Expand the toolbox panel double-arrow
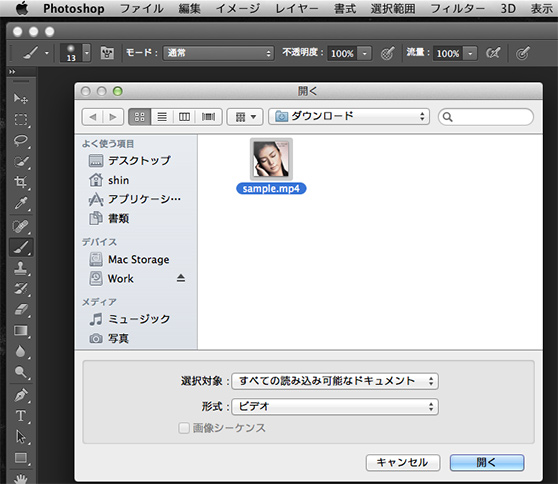Screen dimensions: 558x484 tap(12, 72)
